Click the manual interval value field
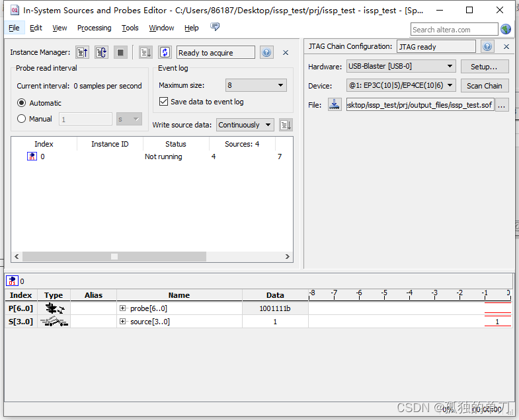 85,119
